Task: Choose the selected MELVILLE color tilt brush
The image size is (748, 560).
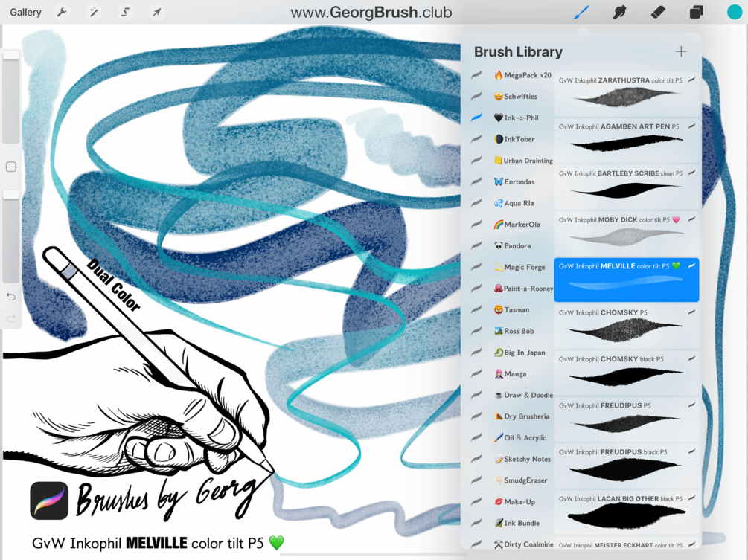Action: [x=627, y=280]
